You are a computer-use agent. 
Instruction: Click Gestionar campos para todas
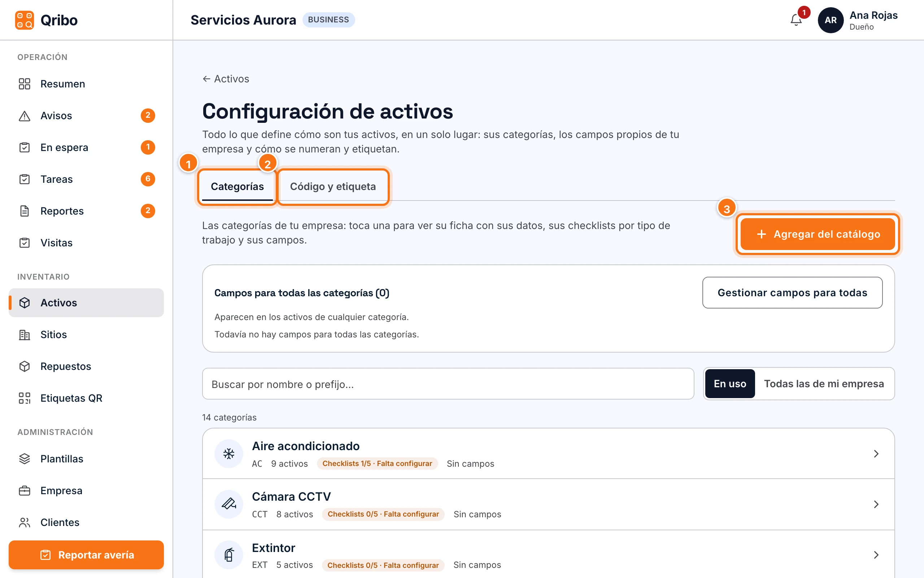pos(792,293)
